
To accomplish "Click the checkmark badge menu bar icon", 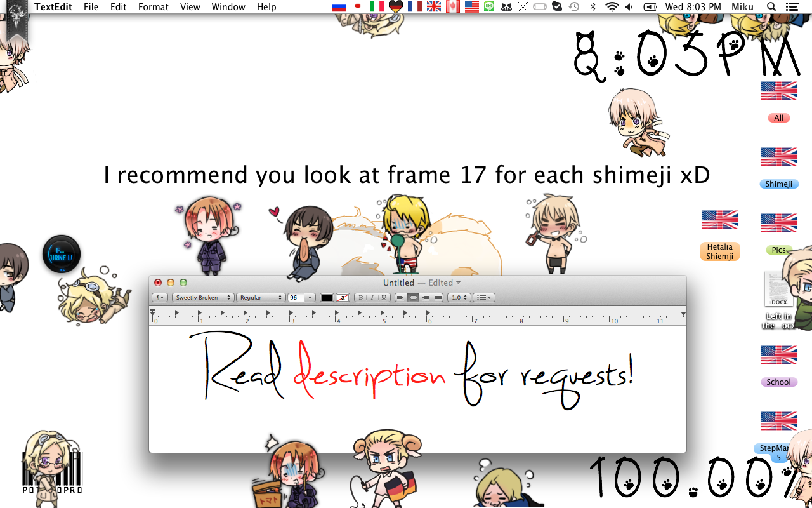I will click(x=557, y=7).
